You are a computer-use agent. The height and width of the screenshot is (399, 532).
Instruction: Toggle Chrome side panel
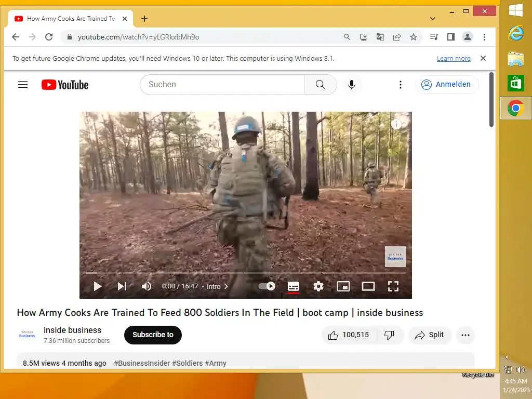click(x=450, y=37)
